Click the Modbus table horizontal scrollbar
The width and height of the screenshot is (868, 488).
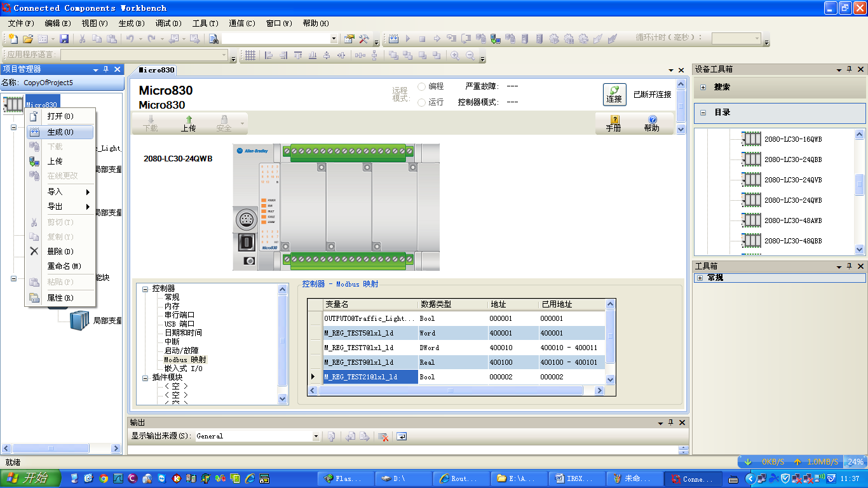(450, 391)
